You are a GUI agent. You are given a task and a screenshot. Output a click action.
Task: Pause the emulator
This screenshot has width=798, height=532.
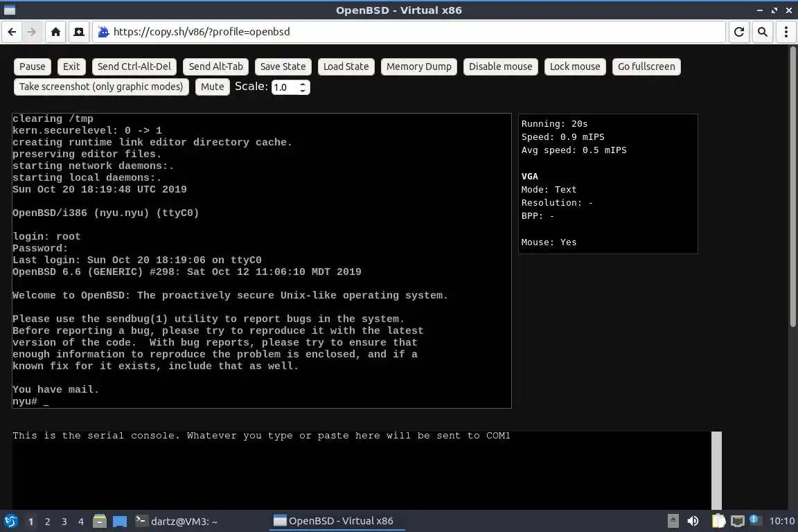tap(32, 66)
